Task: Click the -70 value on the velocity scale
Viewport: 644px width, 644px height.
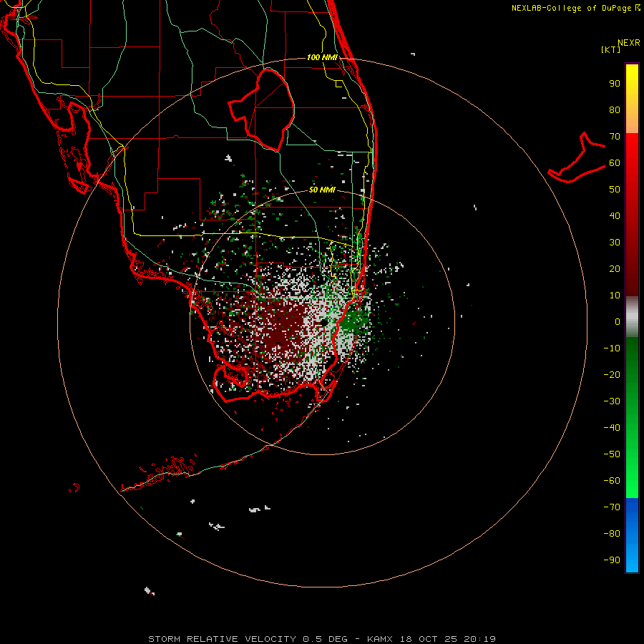Action: tap(612, 507)
